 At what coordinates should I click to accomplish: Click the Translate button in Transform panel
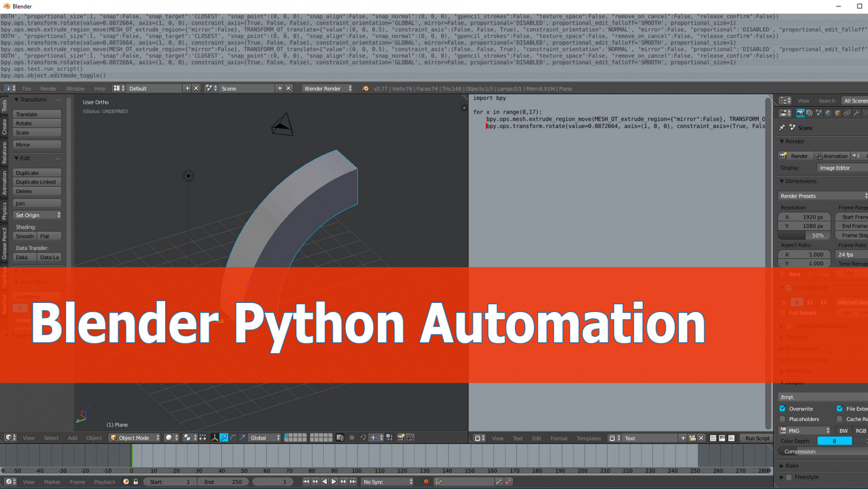[37, 114]
